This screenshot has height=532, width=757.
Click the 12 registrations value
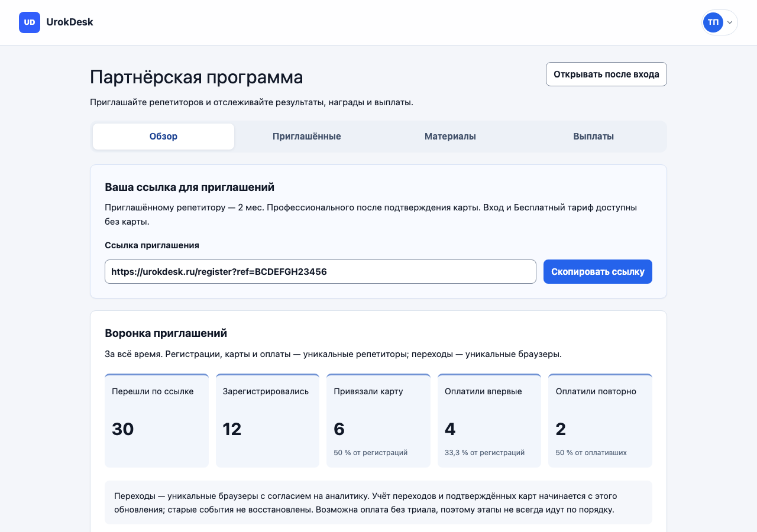tap(232, 429)
